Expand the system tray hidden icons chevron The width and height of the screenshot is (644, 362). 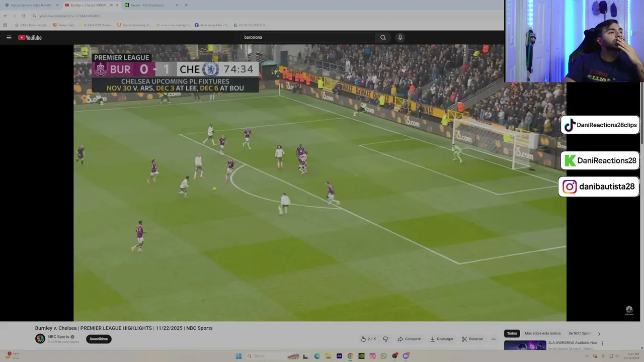click(x=587, y=356)
